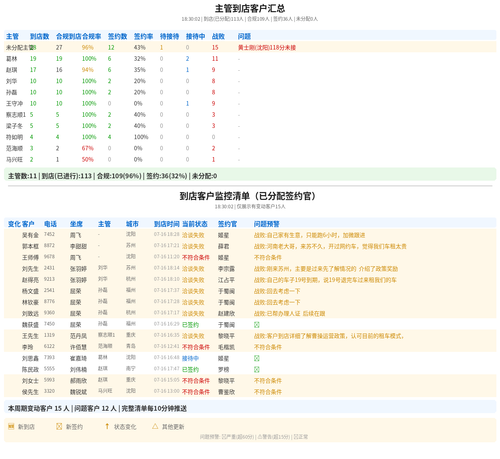Screen dimensions: 500x459
Task: Click phone number 3320
Action: coord(49,391)
